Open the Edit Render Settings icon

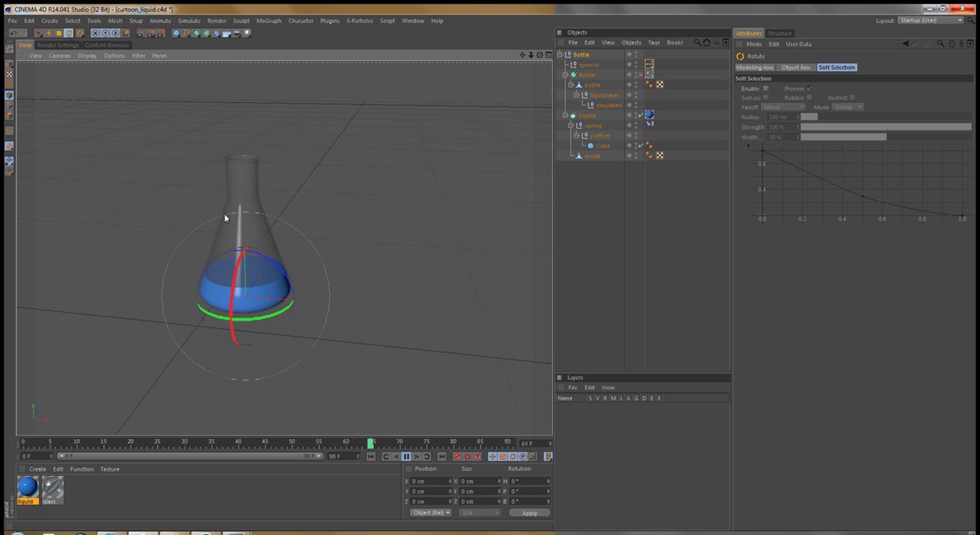tap(161, 33)
